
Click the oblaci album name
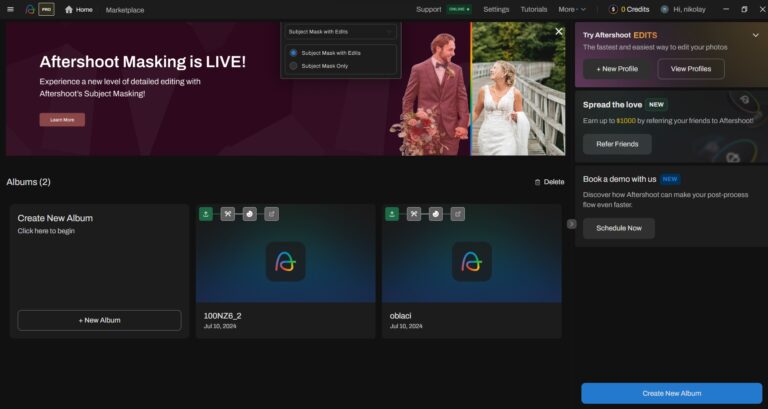coord(400,316)
